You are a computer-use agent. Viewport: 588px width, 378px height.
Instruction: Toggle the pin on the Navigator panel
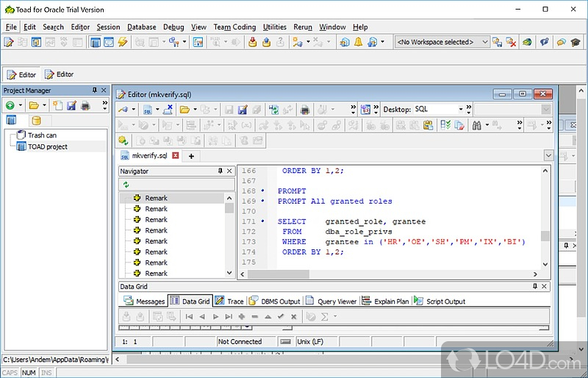tap(220, 171)
